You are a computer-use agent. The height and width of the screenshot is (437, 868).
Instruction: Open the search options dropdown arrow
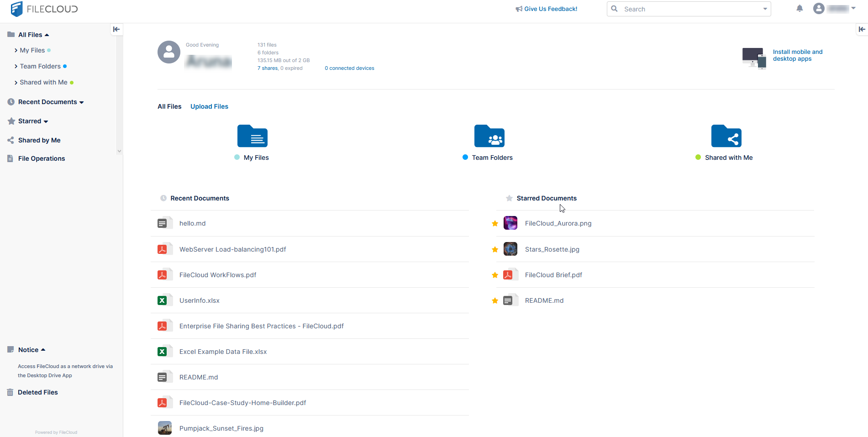[x=765, y=9]
